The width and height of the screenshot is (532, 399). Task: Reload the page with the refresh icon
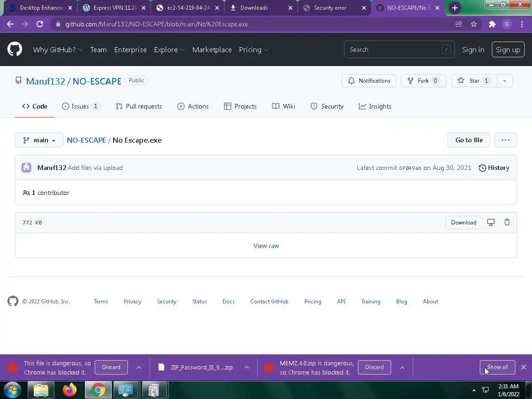click(40, 24)
